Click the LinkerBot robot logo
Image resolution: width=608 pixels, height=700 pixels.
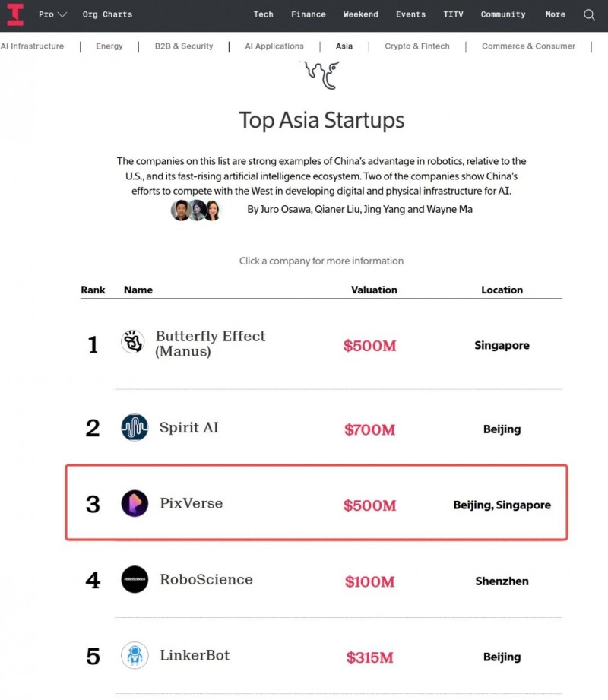click(x=135, y=655)
